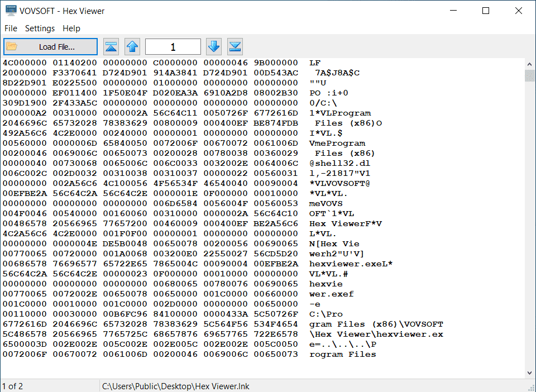Click ASCII text '0/C:\'
Viewport: 536px width, 392px height.
(x=323, y=103)
